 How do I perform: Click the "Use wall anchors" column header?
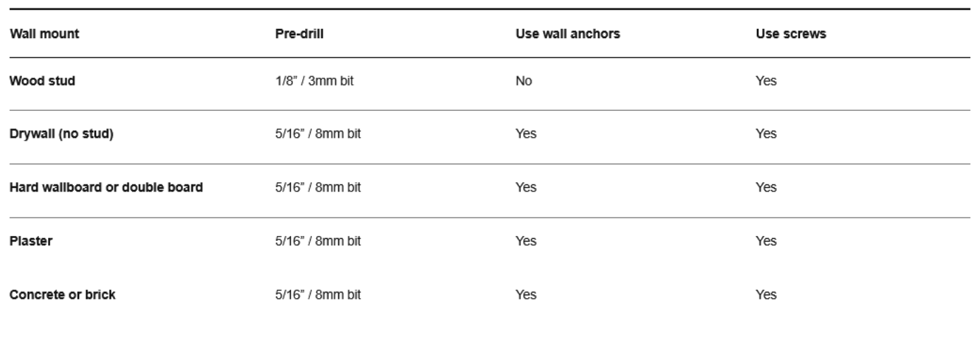pyautogui.click(x=568, y=34)
